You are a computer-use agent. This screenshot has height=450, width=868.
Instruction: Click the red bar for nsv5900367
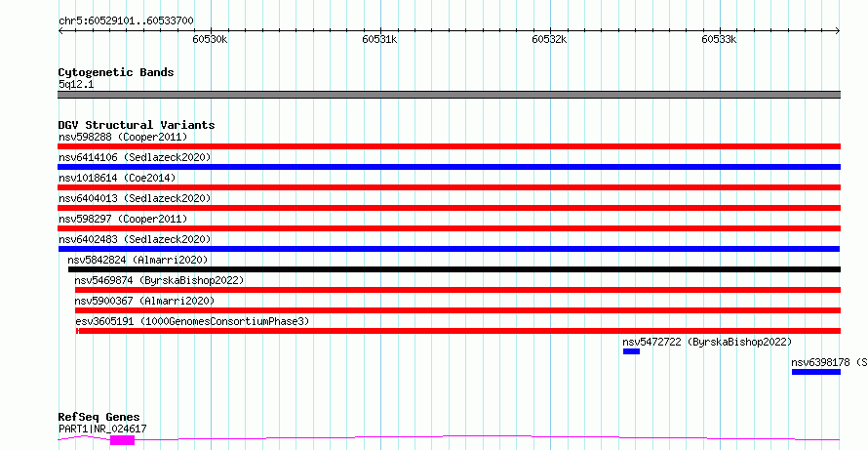point(457,310)
